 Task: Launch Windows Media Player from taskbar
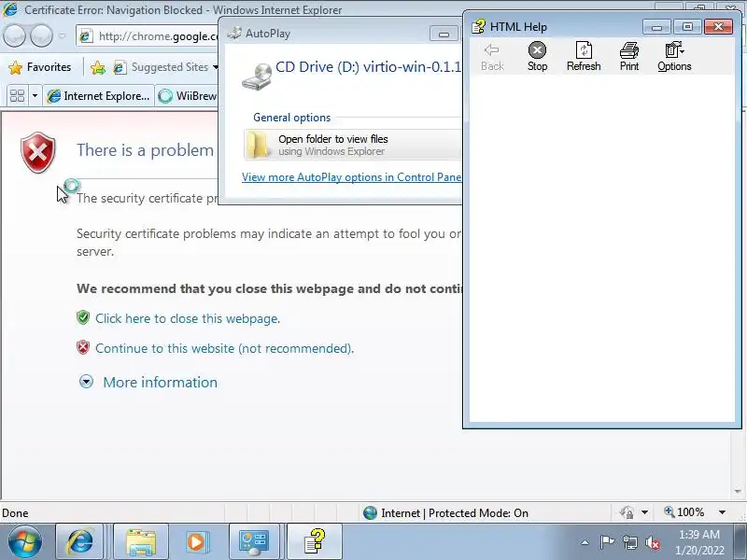pos(196,542)
